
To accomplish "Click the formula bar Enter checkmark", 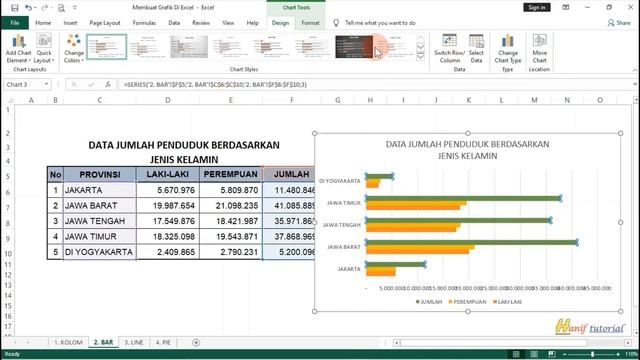I will (x=91, y=84).
